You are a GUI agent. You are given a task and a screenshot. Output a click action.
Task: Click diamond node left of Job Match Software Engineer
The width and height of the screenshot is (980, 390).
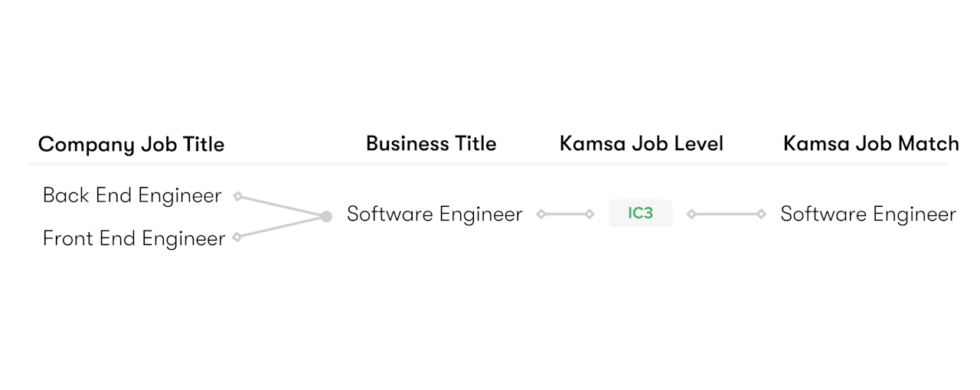coord(761,215)
